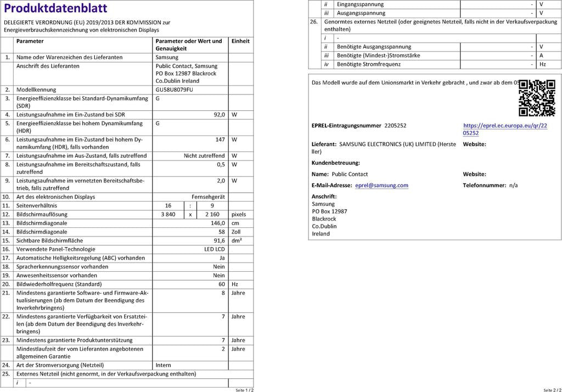Viewport: 562px width, 392px height.
Task: Click 'Bildwiederholfrequenz (Standard)' label
Action: coord(59,284)
